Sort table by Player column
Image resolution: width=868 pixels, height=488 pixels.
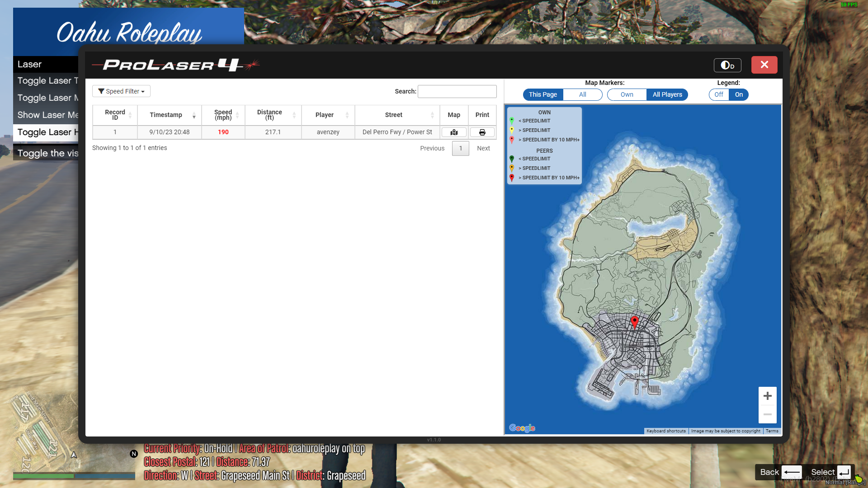[328, 115]
